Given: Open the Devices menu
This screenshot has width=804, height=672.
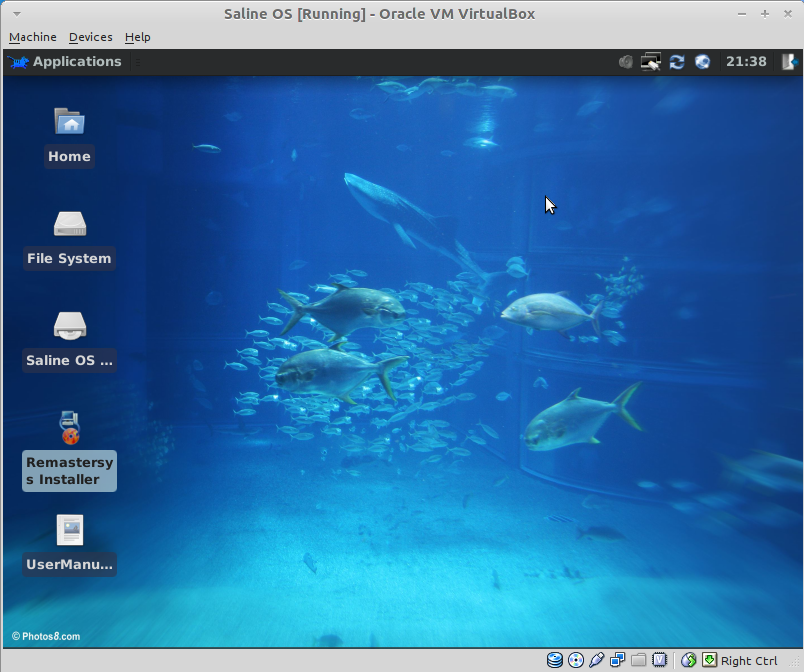Looking at the screenshot, I should click(x=90, y=37).
